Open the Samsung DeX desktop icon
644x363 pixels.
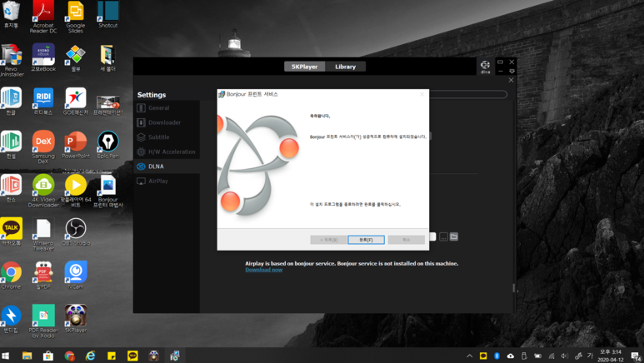[x=43, y=147]
